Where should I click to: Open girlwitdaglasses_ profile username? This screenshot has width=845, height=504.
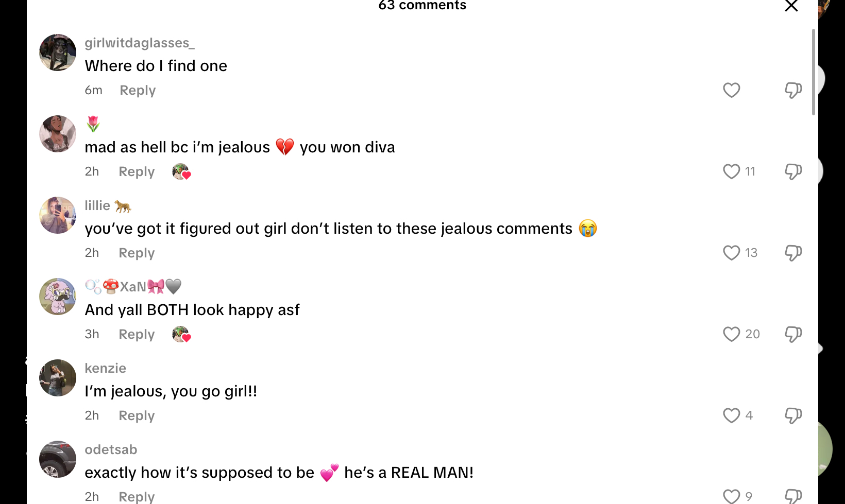[140, 43]
